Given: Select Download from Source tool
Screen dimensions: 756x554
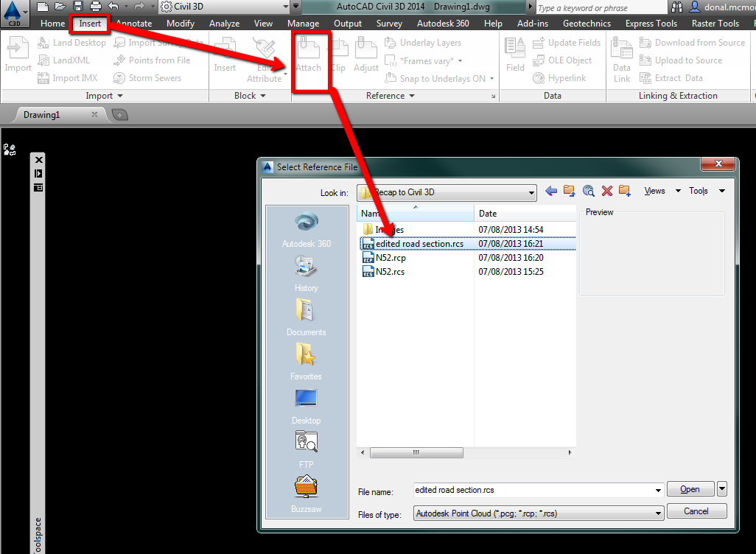Looking at the screenshot, I should 693,43.
